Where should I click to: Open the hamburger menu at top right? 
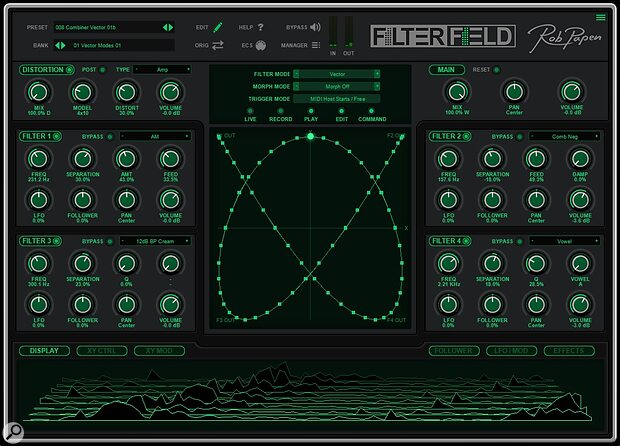click(601, 17)
